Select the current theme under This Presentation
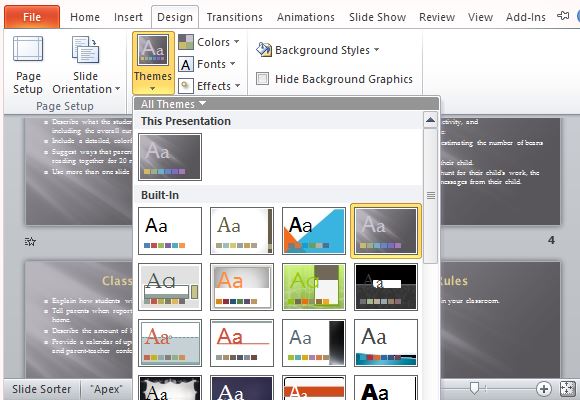 170,157
